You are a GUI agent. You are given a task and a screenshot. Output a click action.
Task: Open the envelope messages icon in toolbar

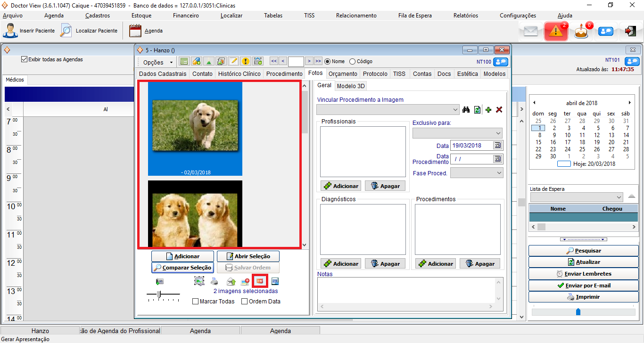531,32
